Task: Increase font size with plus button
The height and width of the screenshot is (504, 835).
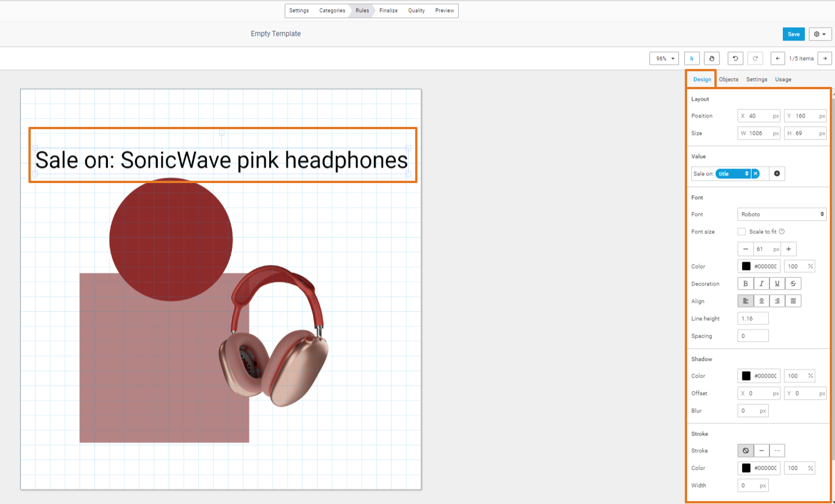Action: pyautogui.click(x=789, y=249)
